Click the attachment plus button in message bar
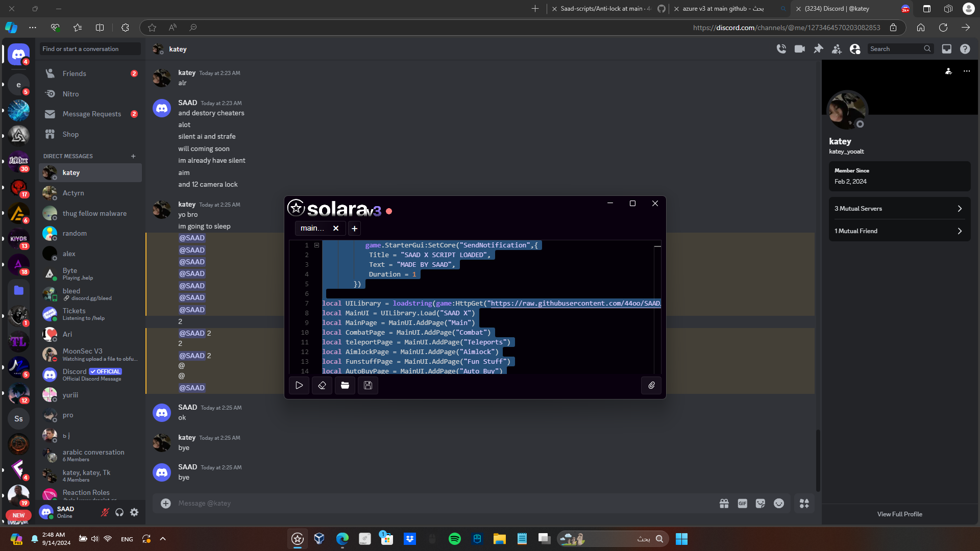 [x=166, y=504]
